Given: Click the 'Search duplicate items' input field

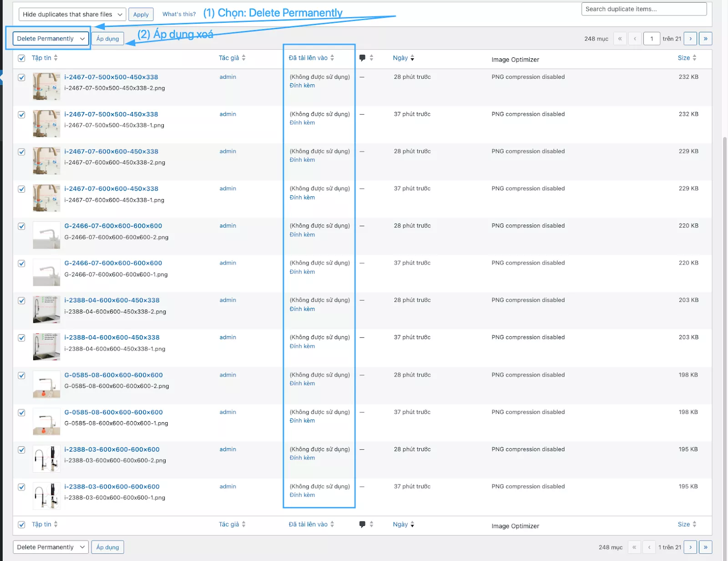Looking at the screenshot, I should point(643,9).
